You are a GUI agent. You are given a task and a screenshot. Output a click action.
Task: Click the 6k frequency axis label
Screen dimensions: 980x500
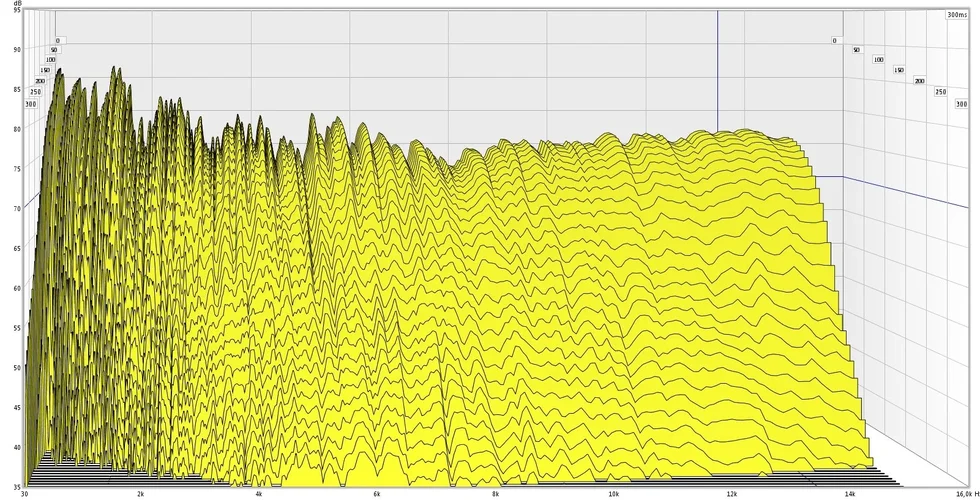coord(377,494)
